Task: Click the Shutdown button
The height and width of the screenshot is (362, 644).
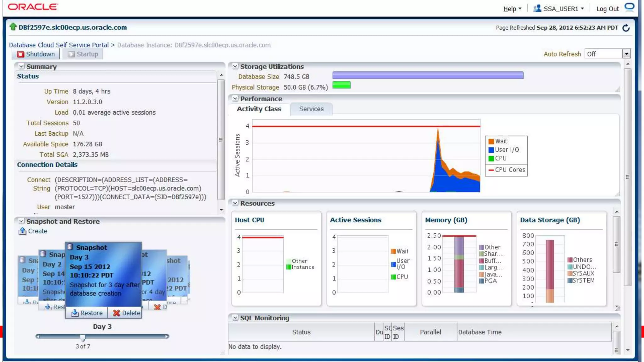Action: click(x=36, y=54)
